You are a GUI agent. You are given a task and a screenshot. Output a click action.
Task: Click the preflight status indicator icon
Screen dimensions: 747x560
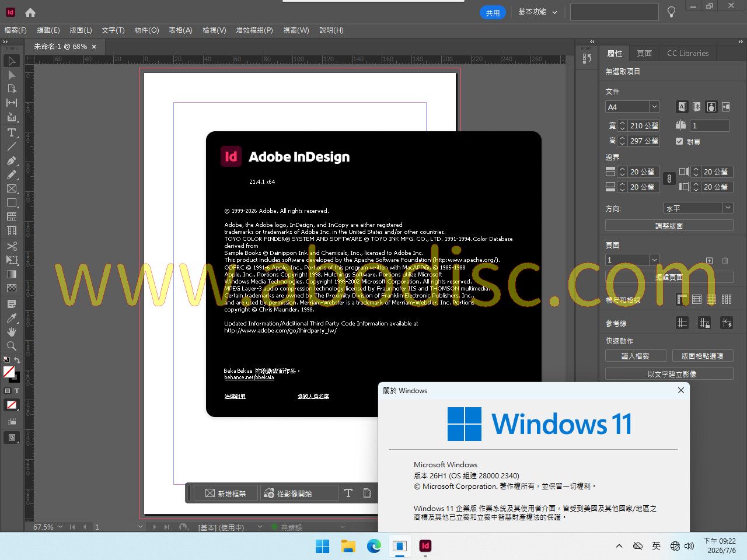point(274,527)
